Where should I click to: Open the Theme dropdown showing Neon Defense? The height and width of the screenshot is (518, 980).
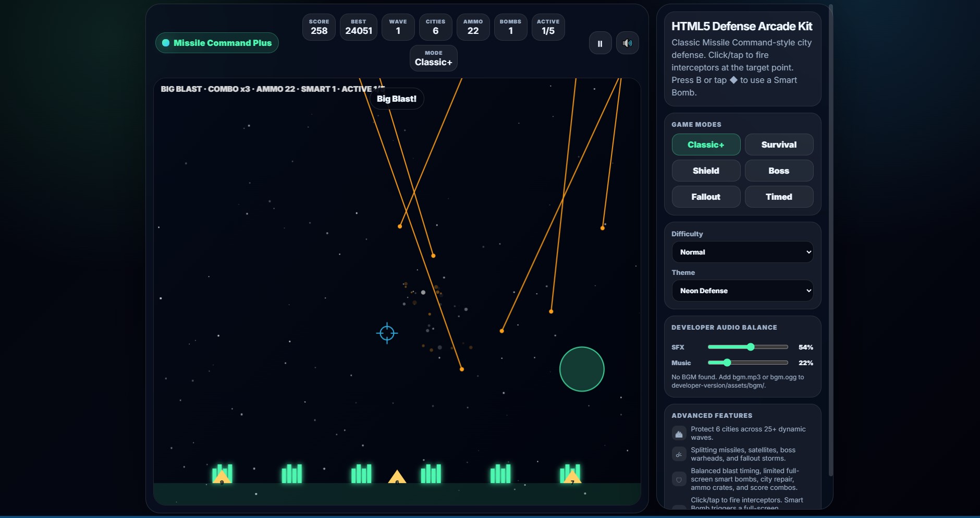742,291
